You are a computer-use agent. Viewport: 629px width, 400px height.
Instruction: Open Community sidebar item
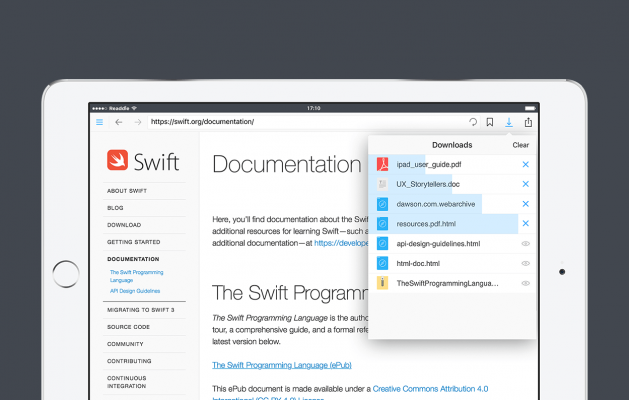(x=125, y=344)
